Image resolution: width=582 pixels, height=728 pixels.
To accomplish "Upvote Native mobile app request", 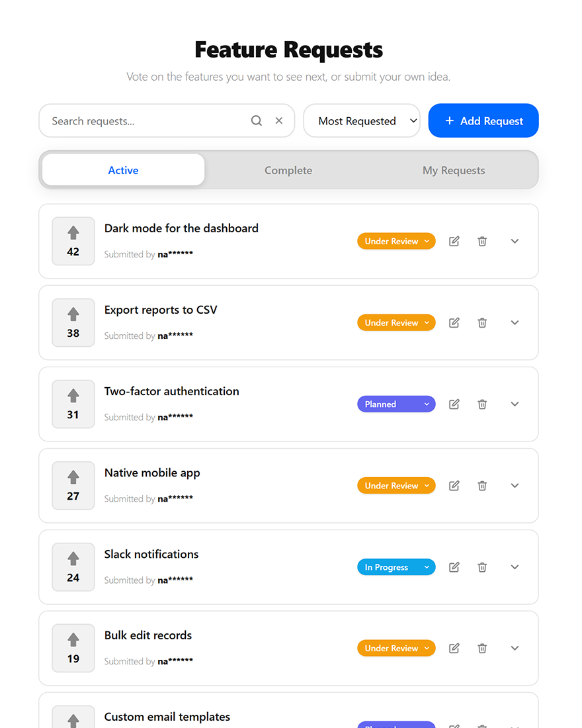I will pos(73,486).
